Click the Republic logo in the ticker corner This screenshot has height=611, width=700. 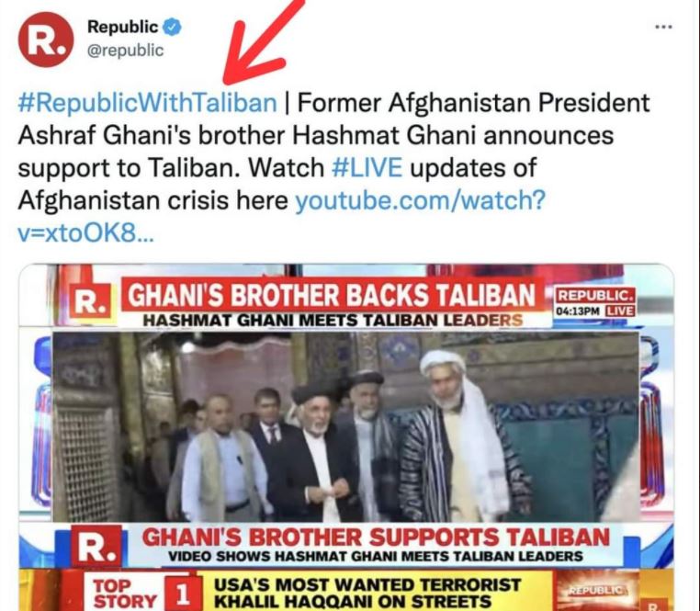click(x=598, y=591)
